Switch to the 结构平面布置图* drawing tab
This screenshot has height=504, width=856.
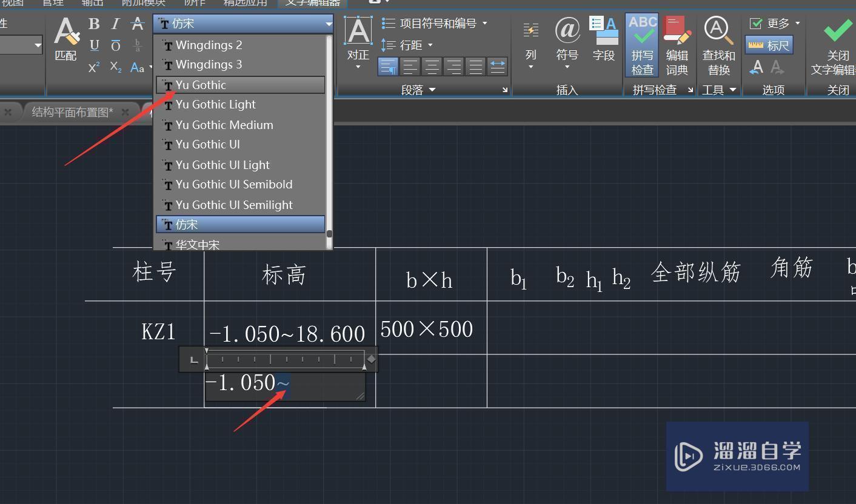[x=72, y=112]
